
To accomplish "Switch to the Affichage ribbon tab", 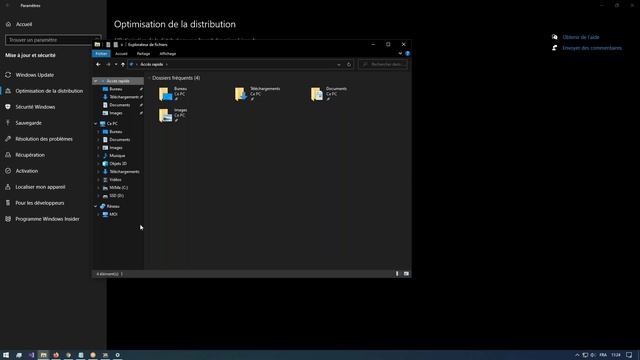I will (168, 53).
